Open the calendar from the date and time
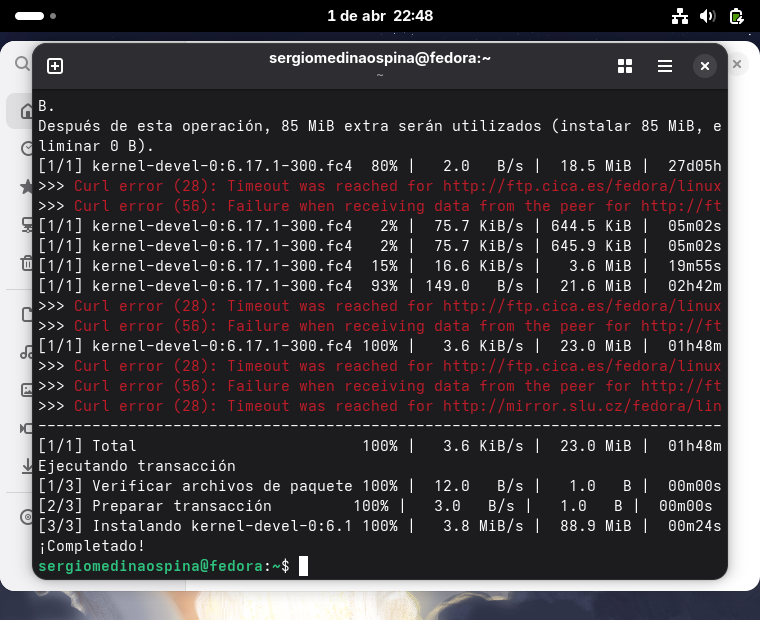The image size is (760, 620). pos(380,16)
